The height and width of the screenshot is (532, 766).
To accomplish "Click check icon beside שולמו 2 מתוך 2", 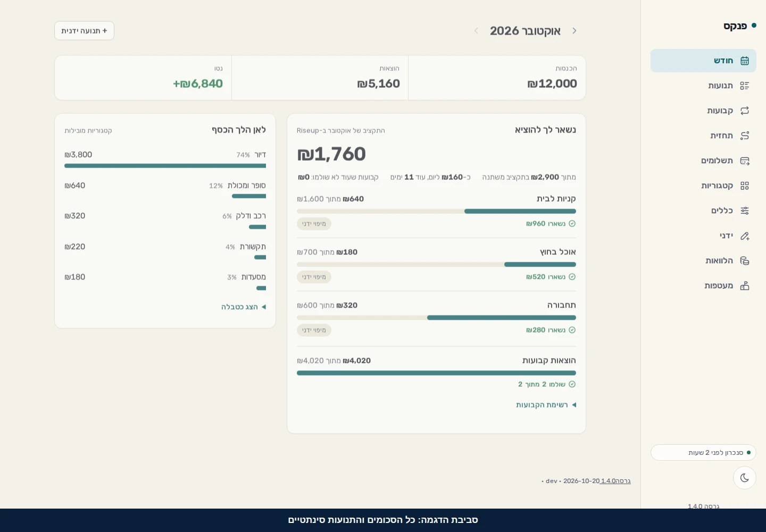I will click(x=572, y=384).
